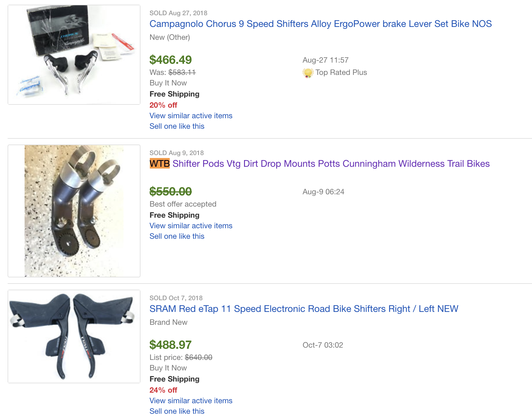Sell one like the SRAM Red eTap
The image size is (532, 419).
tap(177, 411)
